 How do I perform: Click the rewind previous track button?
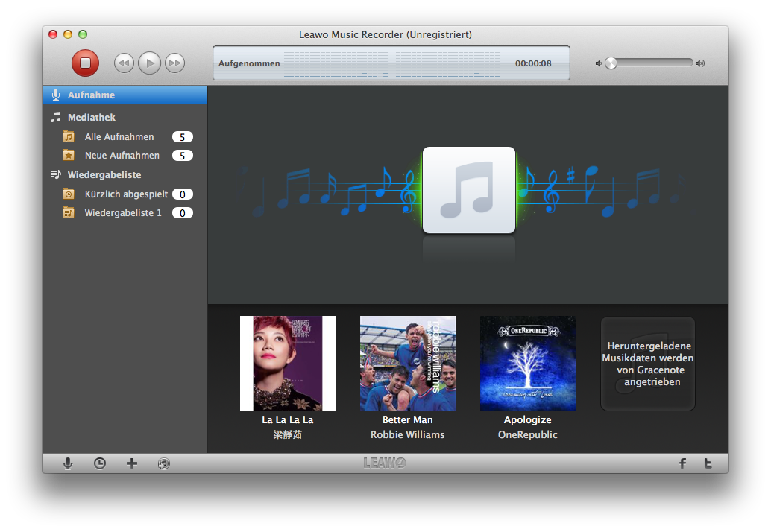coord(124,63)
